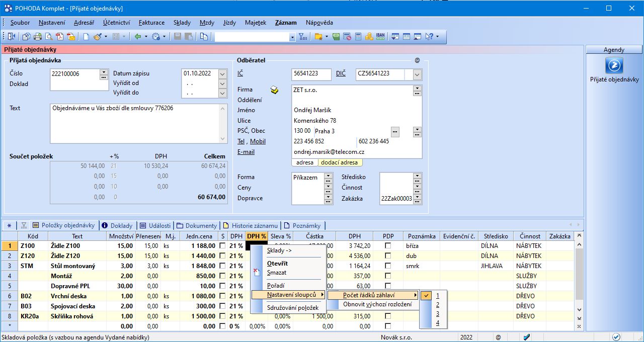644x342 pixels.
Task: Click the copy documents toolbar icon
Action: click(x=26, y=36)
